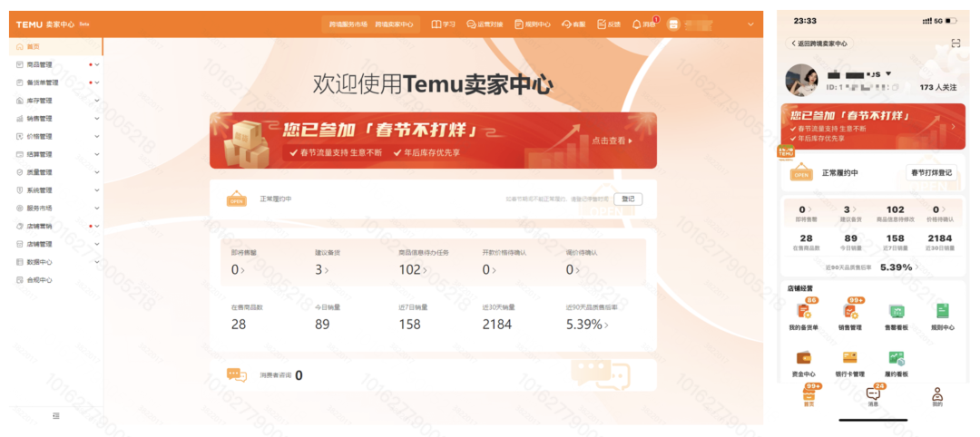Screen dimensions: 980x437
Task: Click the 销售管理 chart icon
Action: tap(20, 119)
